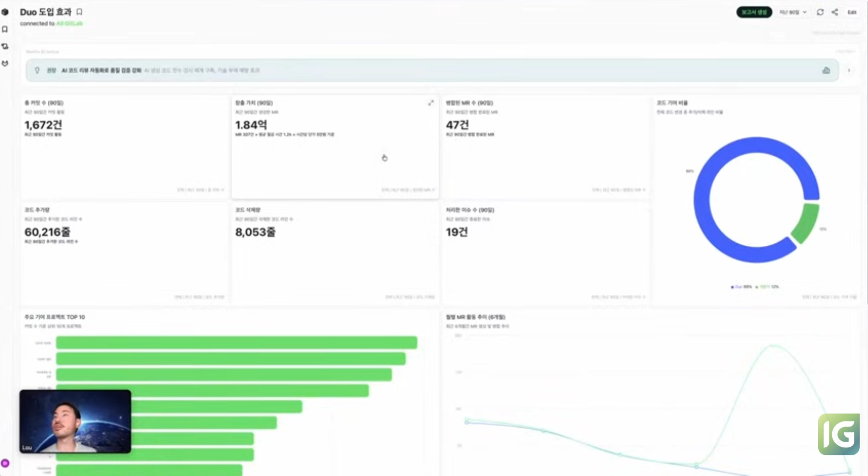868x476 pixels.
Task: Open the 90-day date range dropdown
Action: (x=793, y=12)
